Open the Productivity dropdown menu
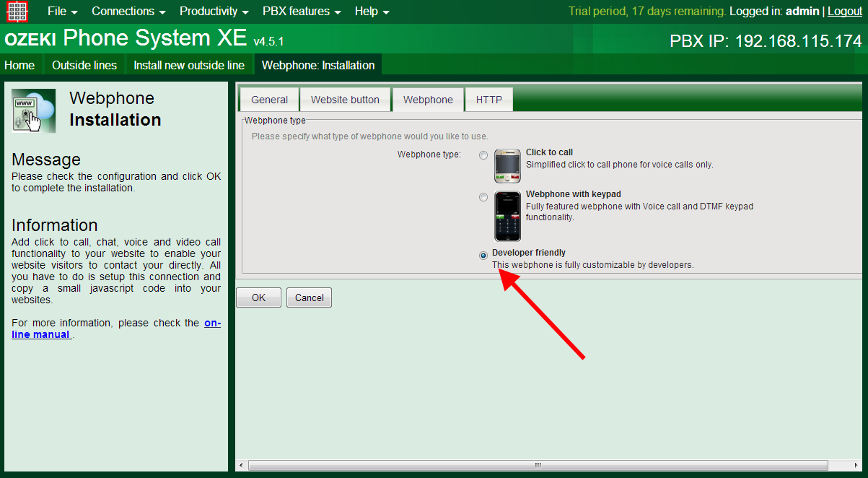Screen dimensions: 868x478 click(x=214, y=12)
